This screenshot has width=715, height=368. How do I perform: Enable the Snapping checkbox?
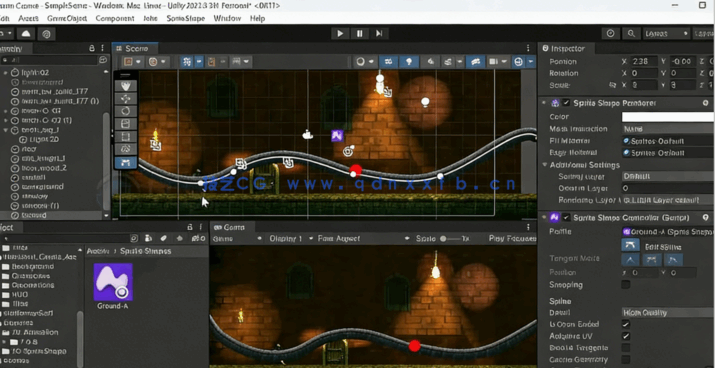coord(626,285)
